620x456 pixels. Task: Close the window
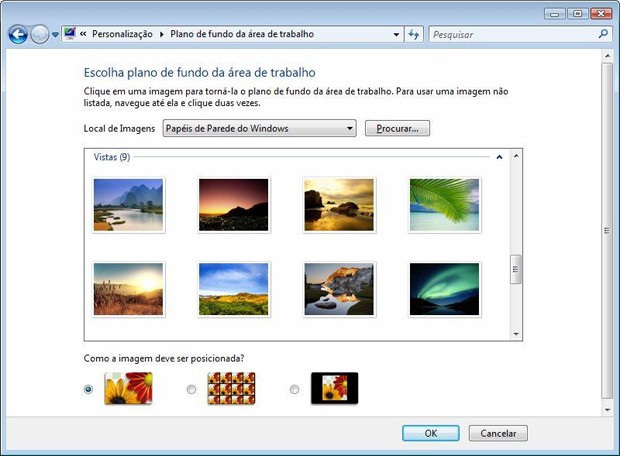coord(601,14)
